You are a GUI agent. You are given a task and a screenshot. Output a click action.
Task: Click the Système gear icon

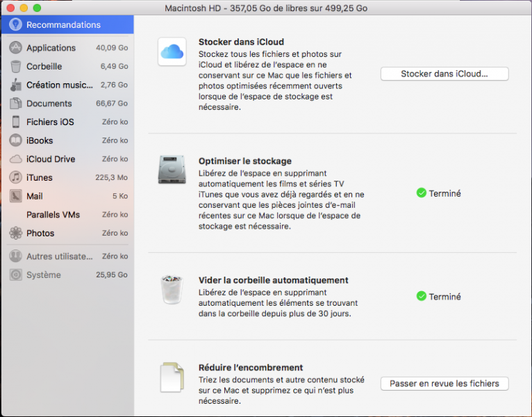point(15,275)
